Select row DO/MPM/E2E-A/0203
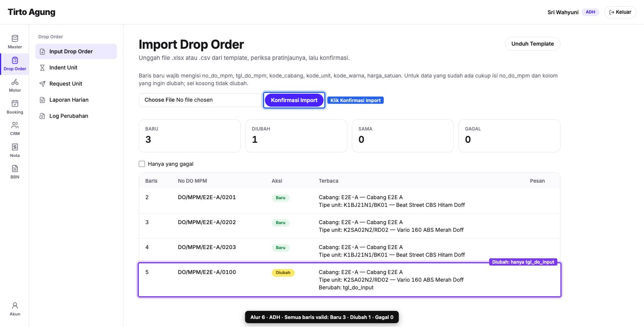 point(350,251)
